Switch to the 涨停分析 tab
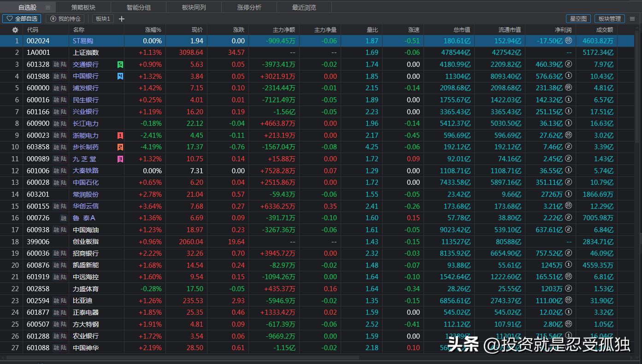 (249, 7)
